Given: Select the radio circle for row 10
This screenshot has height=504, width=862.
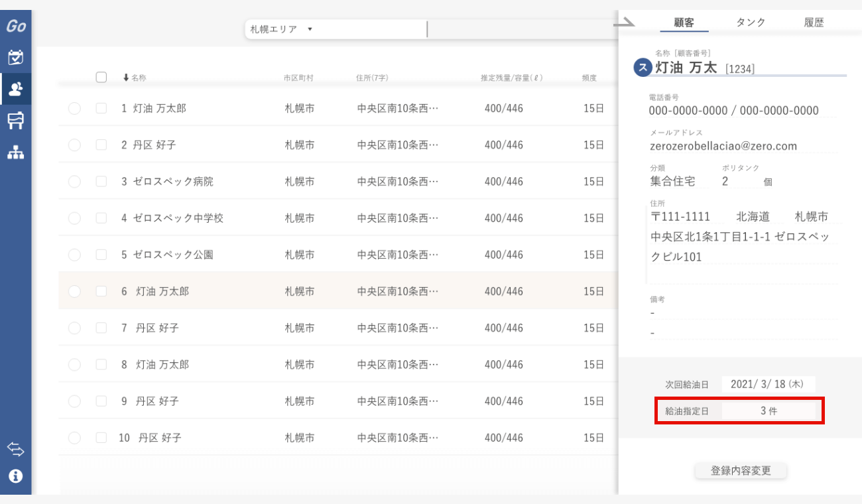Looking at the screenshot, I should pyautogui.click(x=74, y=438).
